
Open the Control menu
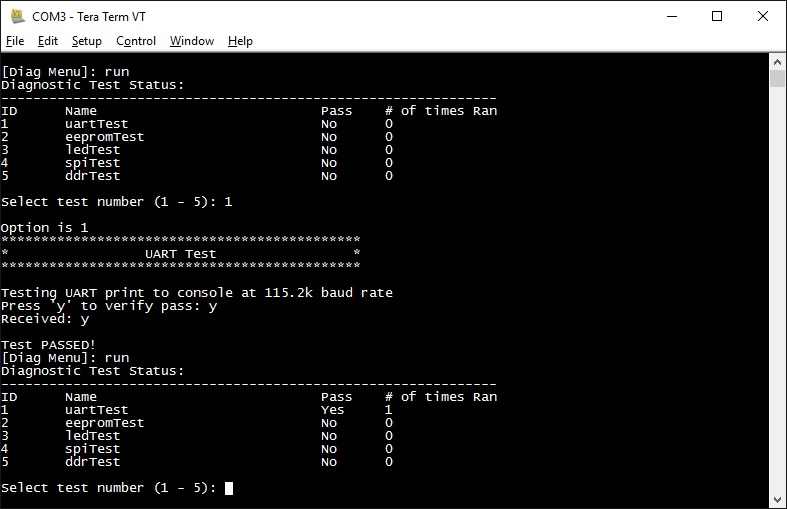[x=136, y=41]
